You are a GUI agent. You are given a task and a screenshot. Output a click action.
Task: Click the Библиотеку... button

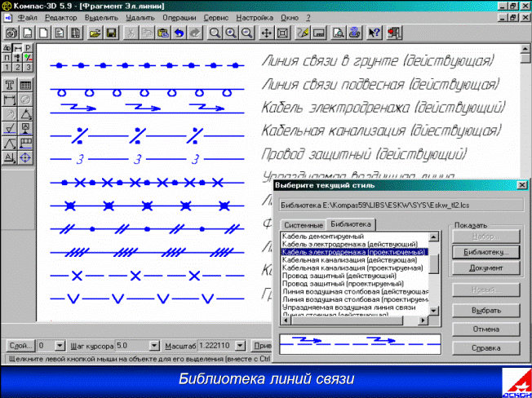(x=486, y=252)
